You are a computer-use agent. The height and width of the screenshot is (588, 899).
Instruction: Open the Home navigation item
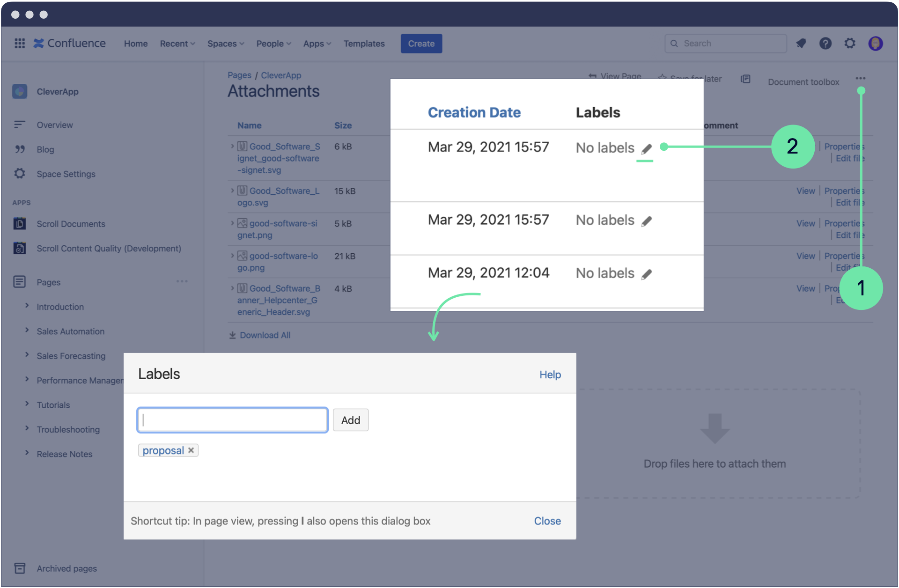point(136,44)
